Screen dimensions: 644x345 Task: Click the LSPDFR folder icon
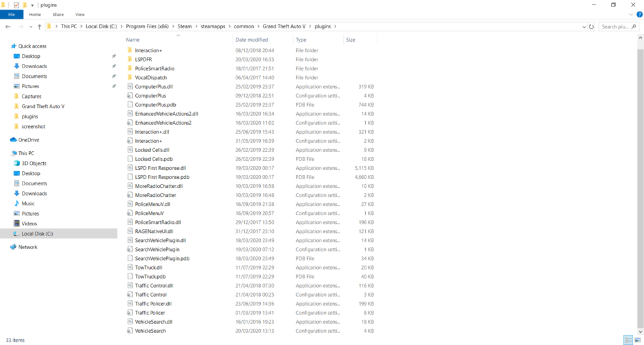click(130, 60)
